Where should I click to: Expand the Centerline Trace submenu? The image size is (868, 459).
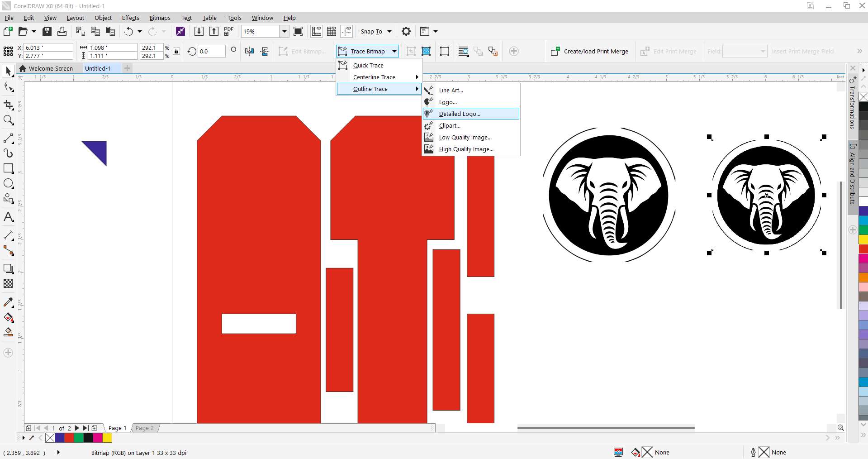(x=379, y=77)
